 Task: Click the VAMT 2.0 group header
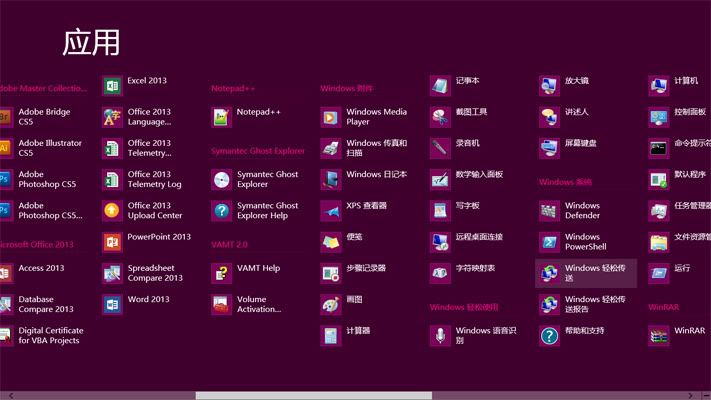(229, 245)
